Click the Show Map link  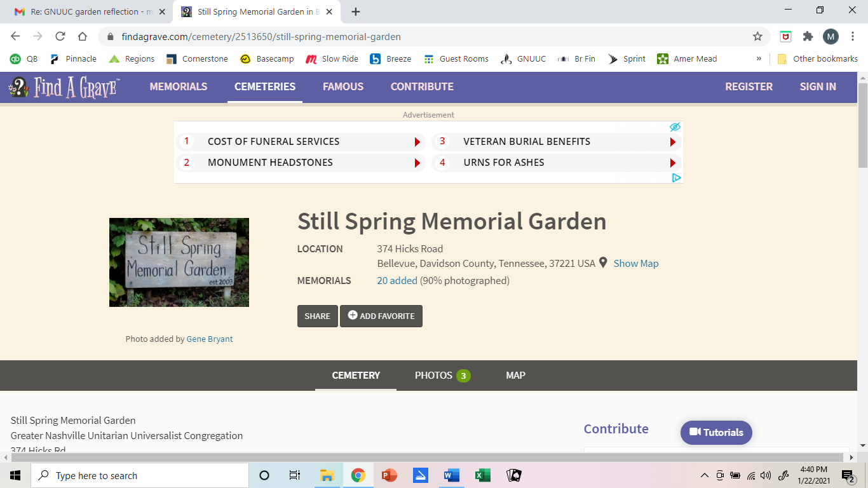(636, 263)
